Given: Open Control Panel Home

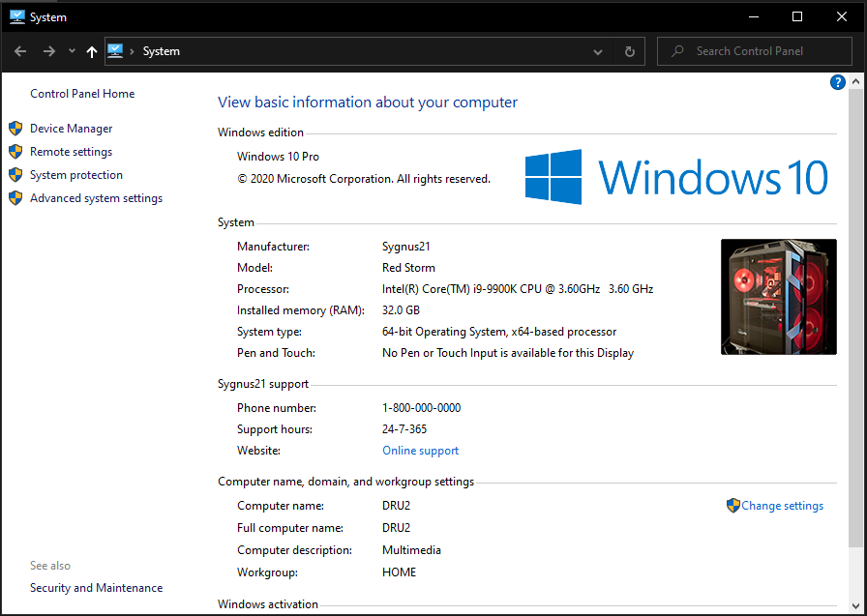Looking at the screenshot, I should click(x=82, y=94).
